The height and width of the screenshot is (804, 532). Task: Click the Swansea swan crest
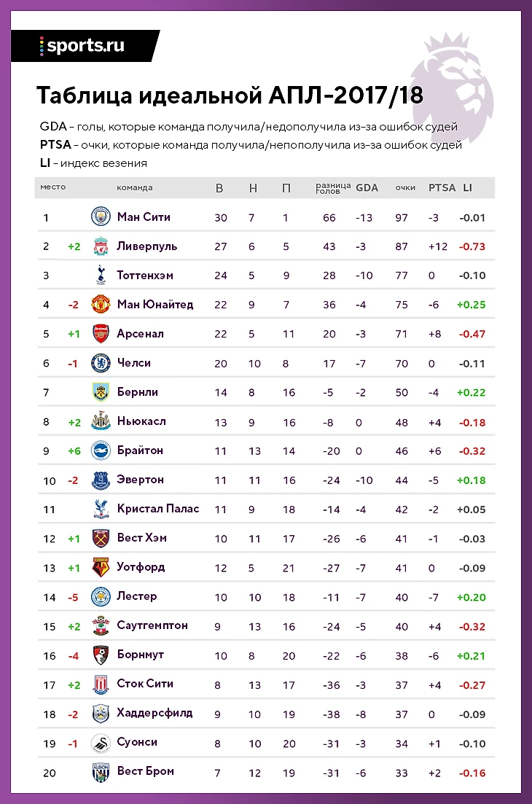click(x=101, y=742)
